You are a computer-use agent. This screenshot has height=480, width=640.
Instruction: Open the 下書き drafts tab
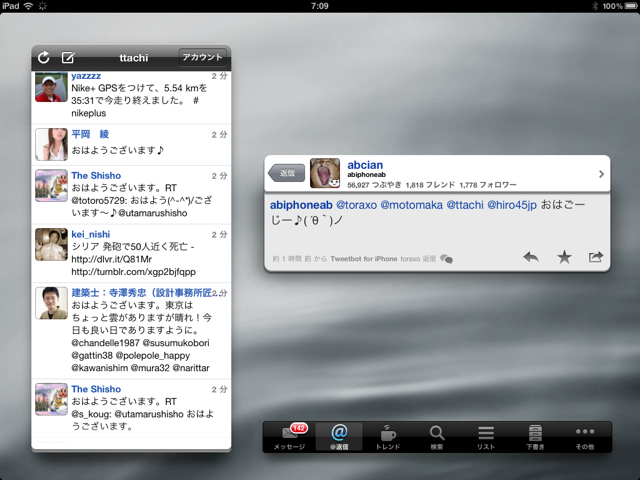click(x=535, y=437)
